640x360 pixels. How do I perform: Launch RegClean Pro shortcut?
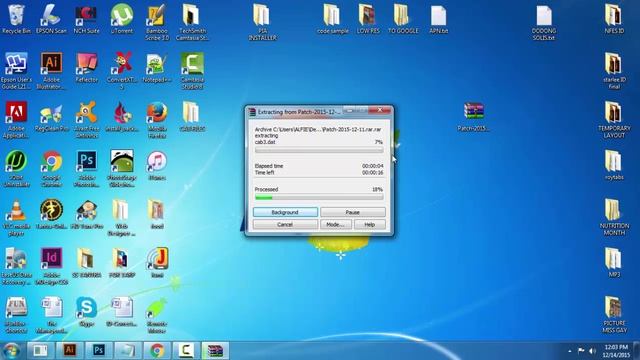pyautogui.click(x=51, y=117)
